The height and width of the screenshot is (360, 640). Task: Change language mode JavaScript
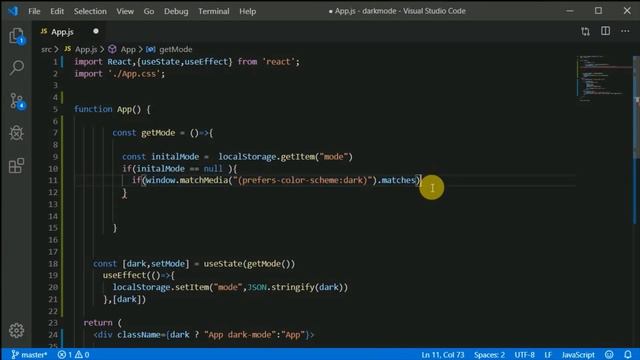click(x=578, y=355)
